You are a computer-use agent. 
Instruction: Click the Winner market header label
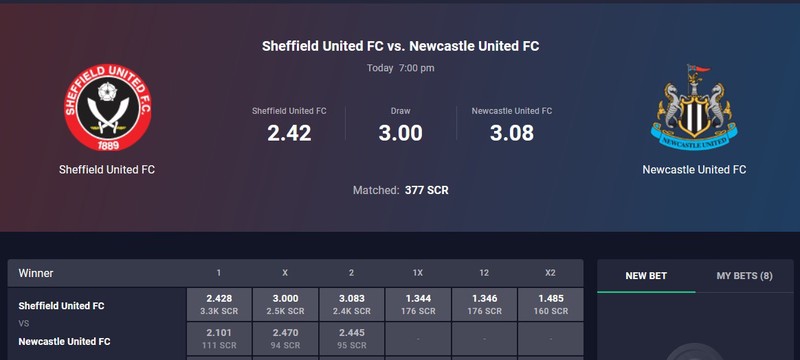(x=36, y=273)
